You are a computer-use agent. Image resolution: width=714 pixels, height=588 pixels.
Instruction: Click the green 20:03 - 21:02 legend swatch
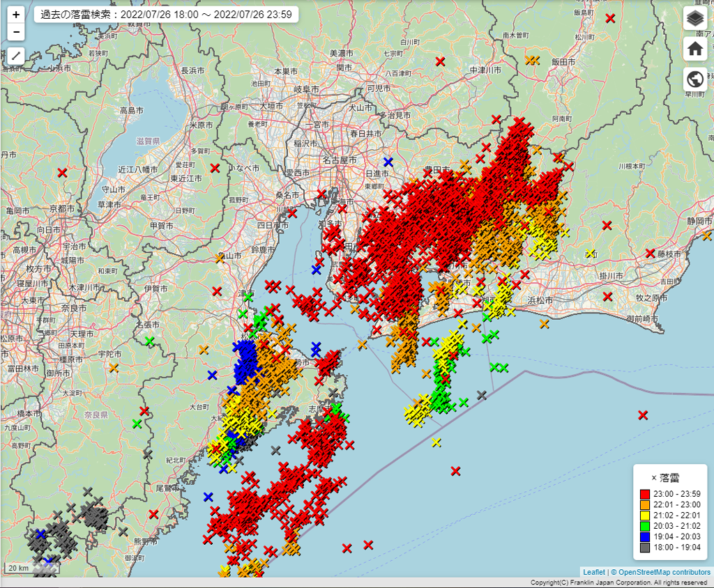click(645, 527)
